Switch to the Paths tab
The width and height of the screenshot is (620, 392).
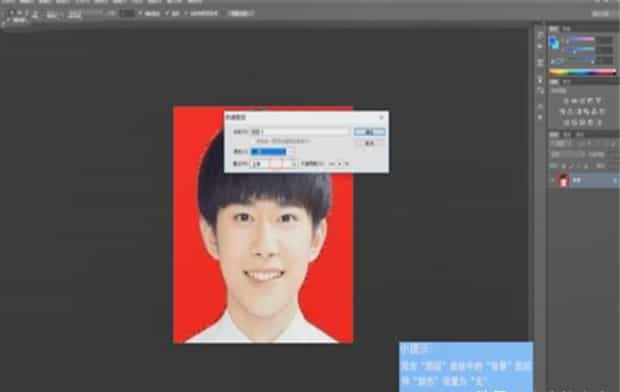pyautogui.click(x=579, y=135)
